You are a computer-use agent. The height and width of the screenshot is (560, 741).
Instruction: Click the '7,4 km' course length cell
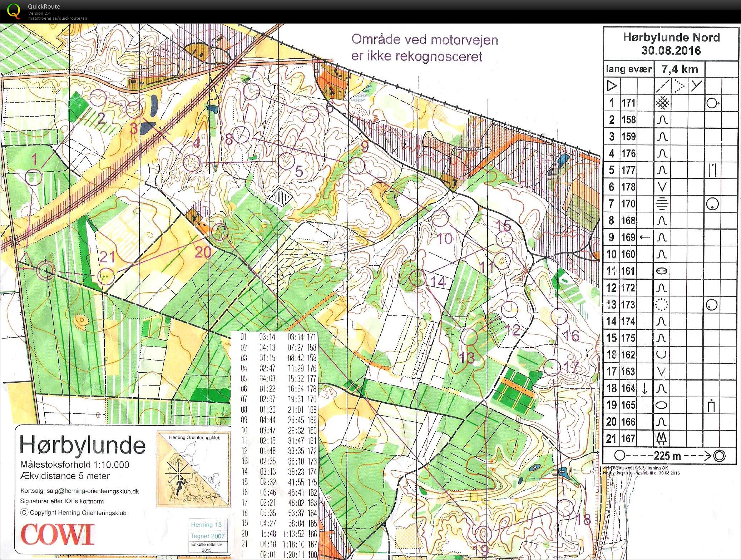point(680,69)
